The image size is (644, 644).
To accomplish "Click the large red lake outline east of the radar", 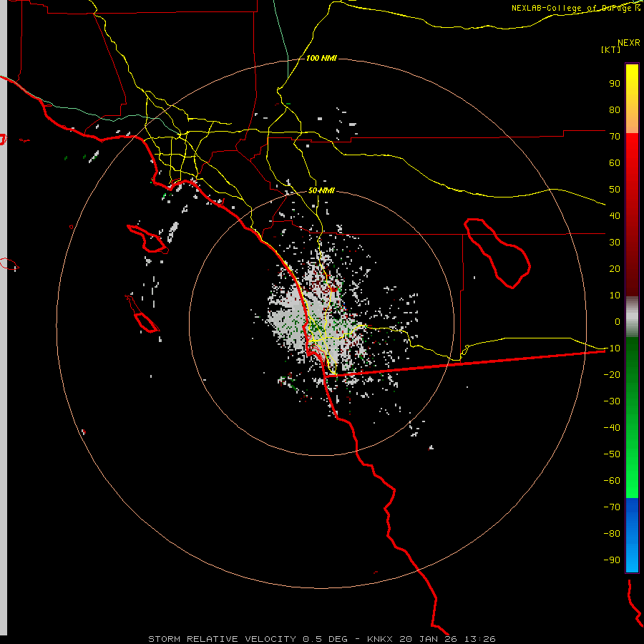I will coord(497,253).
